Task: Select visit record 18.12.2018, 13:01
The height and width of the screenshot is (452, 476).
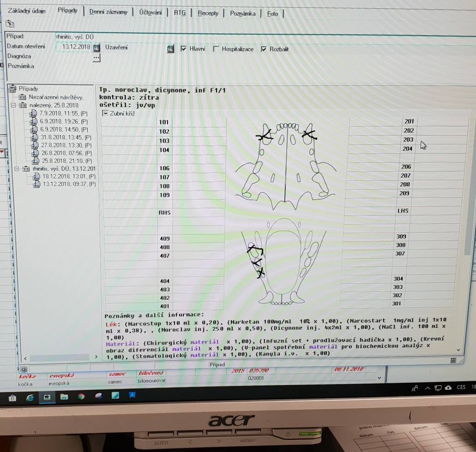Action: pyautogui.click(x=68, y=177)
